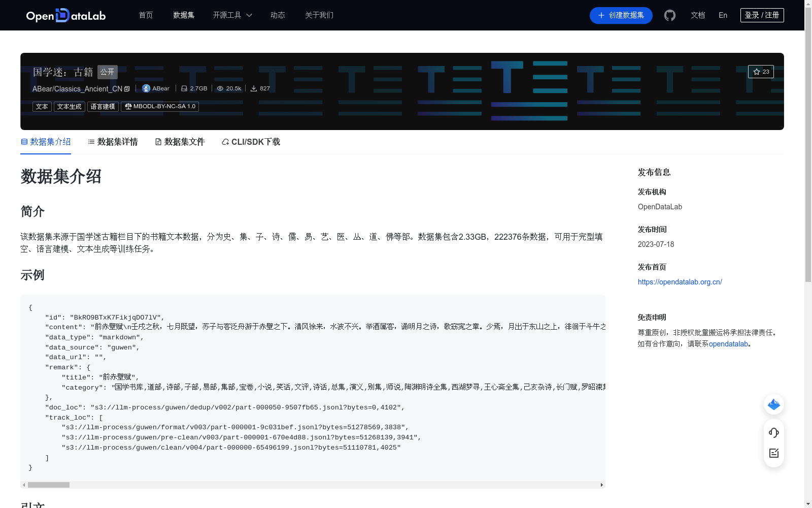This screenshot has width=812, height=508.
Task: Select the 数据集介绍 tab
Action: pyautogui.click(x=46, y=142)
